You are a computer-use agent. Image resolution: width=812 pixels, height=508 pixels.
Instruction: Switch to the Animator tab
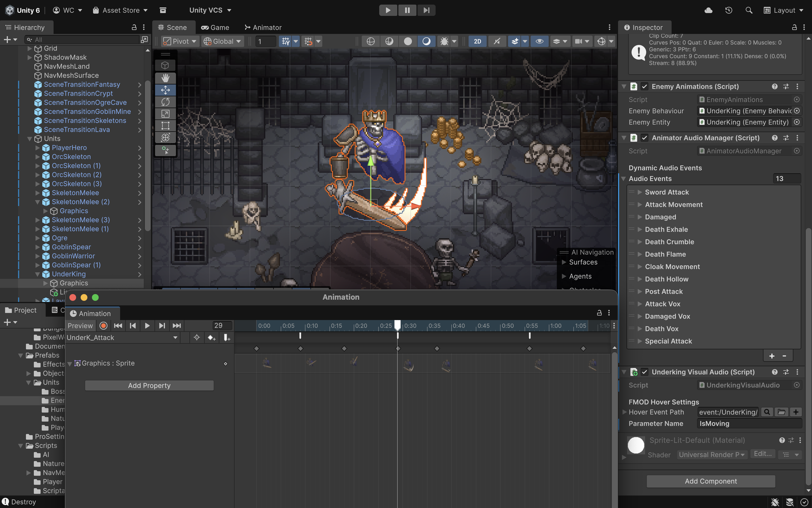[263, 28]
